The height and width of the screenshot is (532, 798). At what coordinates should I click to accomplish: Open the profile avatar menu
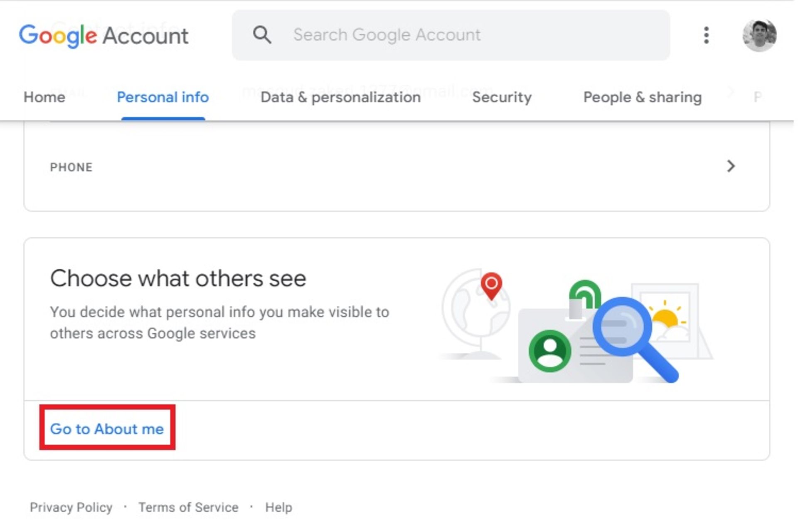(759, 36)
